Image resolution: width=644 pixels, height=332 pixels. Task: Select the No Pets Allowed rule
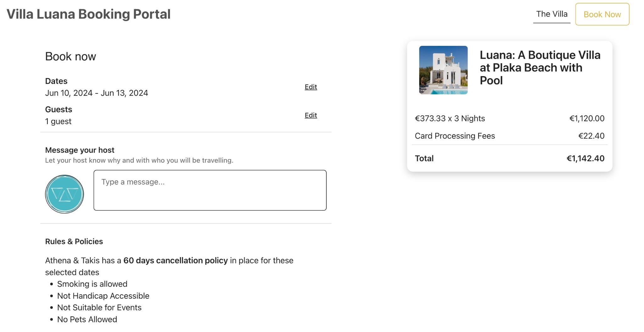(87, 319)
